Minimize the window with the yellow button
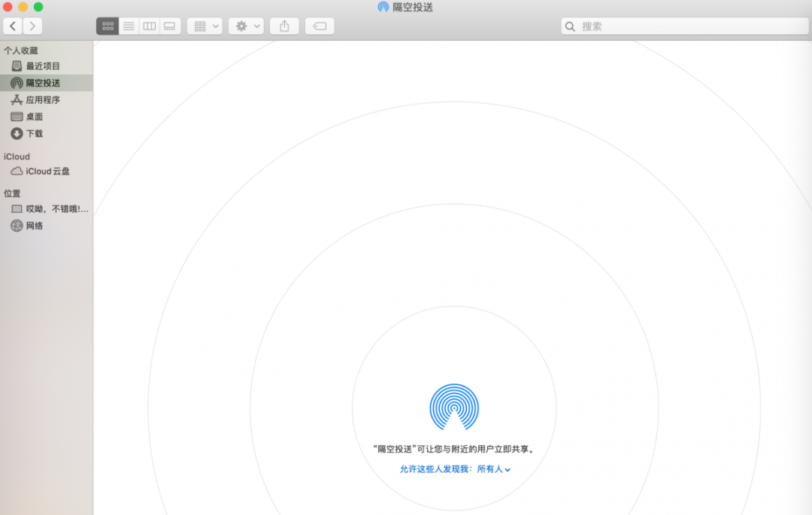Screen dimensions: 812x515 pos(23,7)
